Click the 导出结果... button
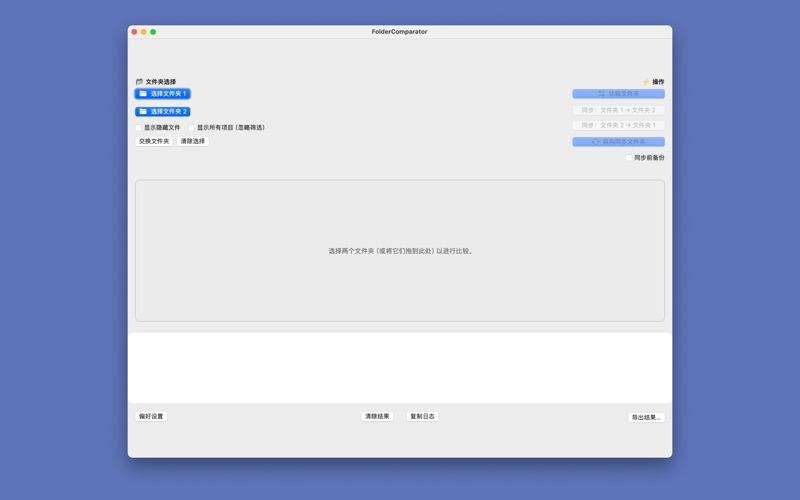 pos(646,417)
